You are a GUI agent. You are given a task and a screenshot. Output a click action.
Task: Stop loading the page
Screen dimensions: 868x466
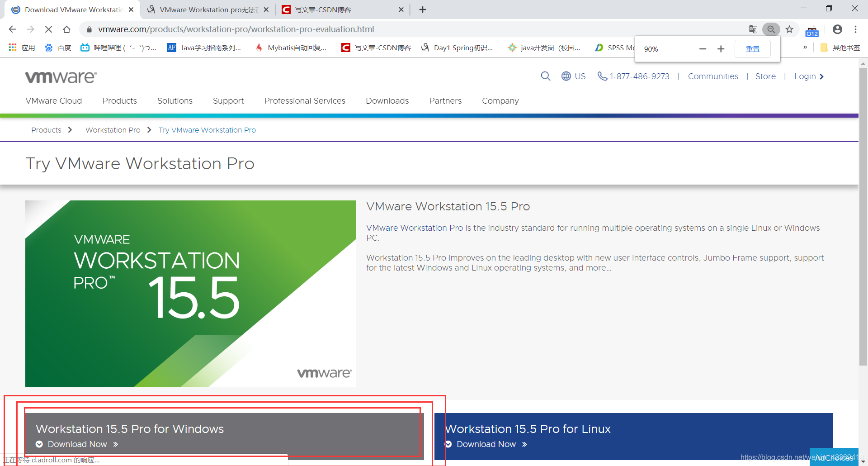click(x=48, y=29)
